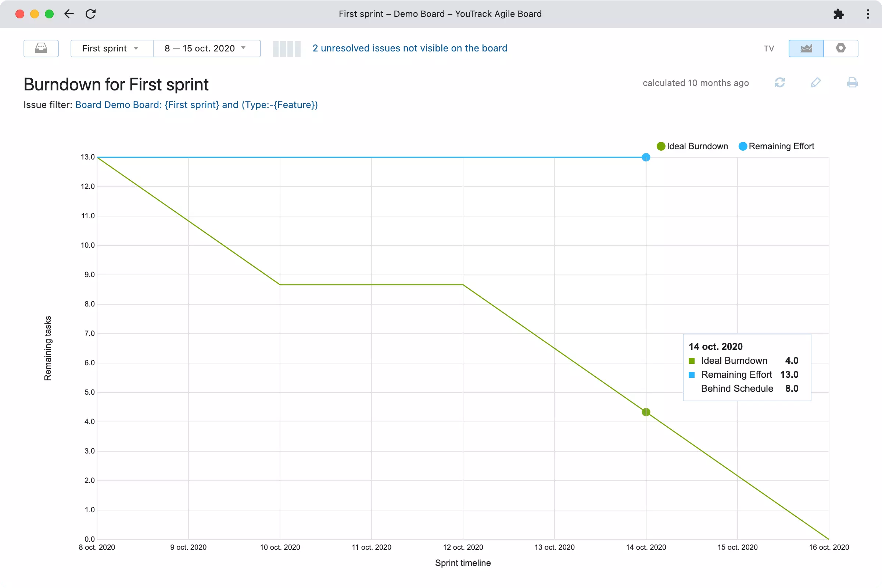882x588 pixels.
Task: Click the '13.0' y-axis label
Action: pyautogui.click(x=88, y=157)
